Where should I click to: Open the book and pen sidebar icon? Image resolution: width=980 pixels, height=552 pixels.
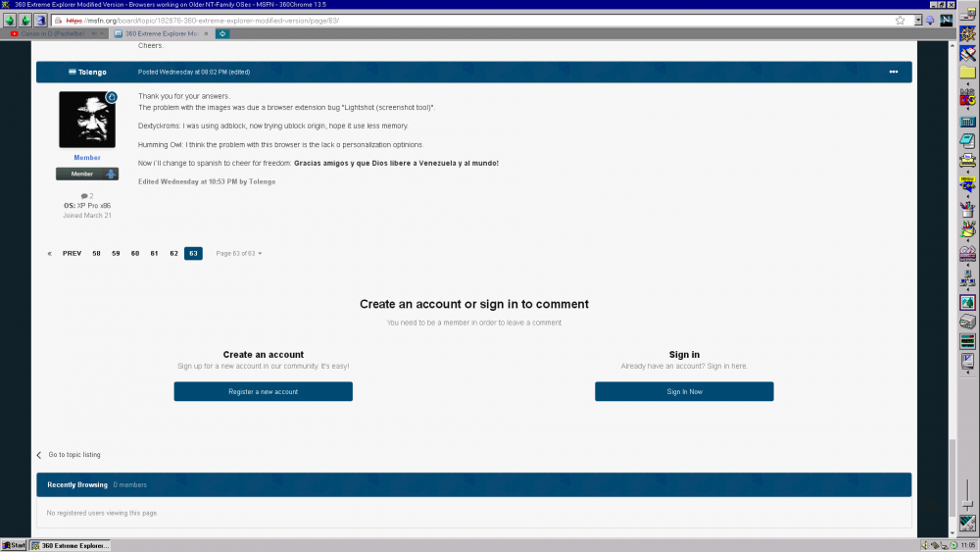[x=967, y=54]
